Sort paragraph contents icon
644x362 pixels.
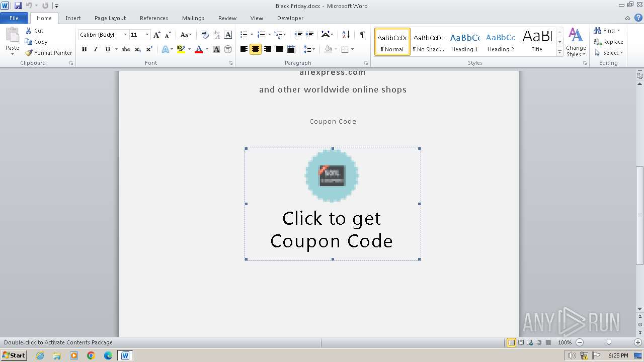[x=346, y=35]
